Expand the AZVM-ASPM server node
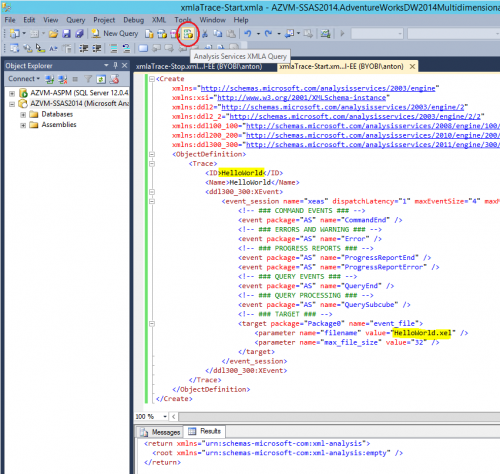This screenshot has width=500, height=474. 12,93
